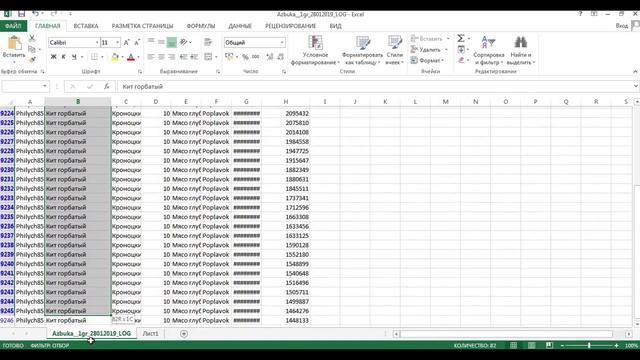
Task: Open Cell Styles (Стили ячеек)
Action: coord(395,50)
